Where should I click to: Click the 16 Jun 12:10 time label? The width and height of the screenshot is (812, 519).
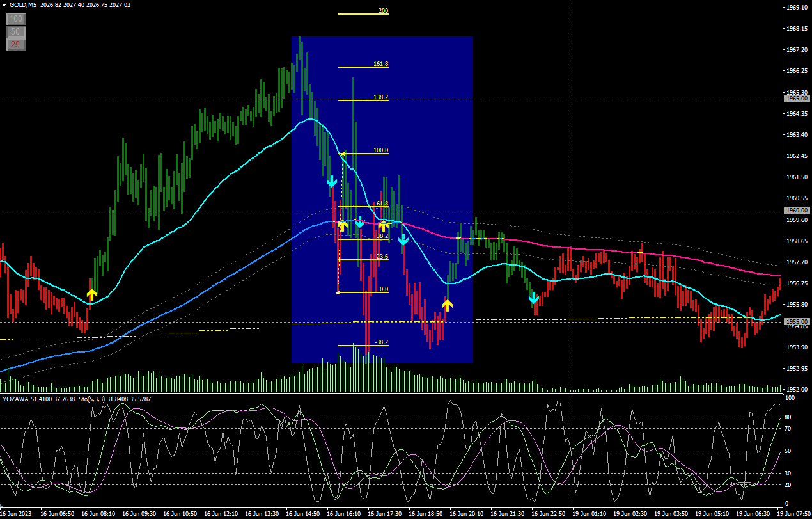(x=223, y=513)
